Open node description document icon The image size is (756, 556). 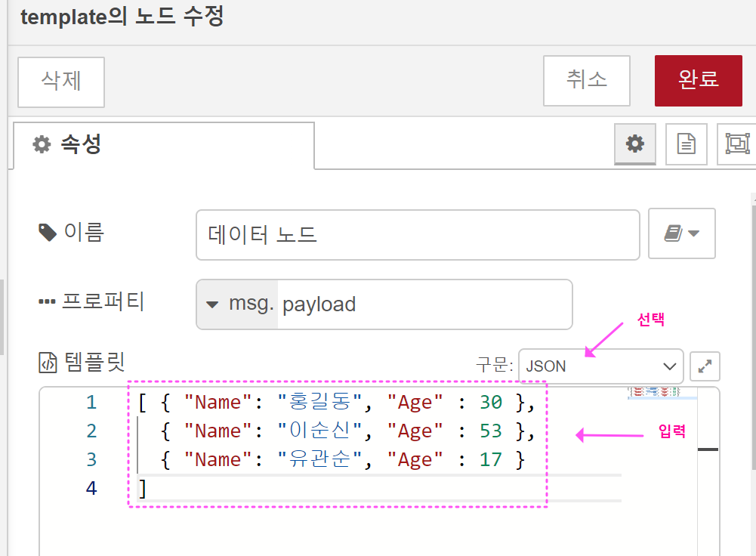tap(686, 144)
